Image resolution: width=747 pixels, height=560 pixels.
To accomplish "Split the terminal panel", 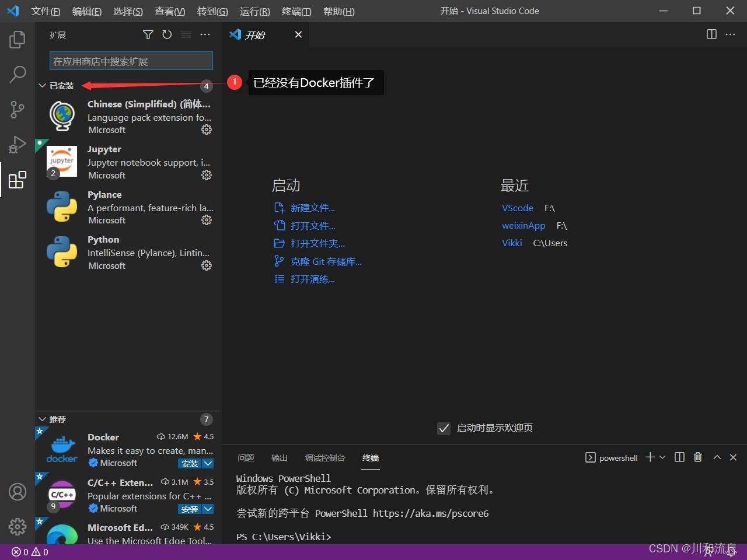I will (x=679, y=457).
